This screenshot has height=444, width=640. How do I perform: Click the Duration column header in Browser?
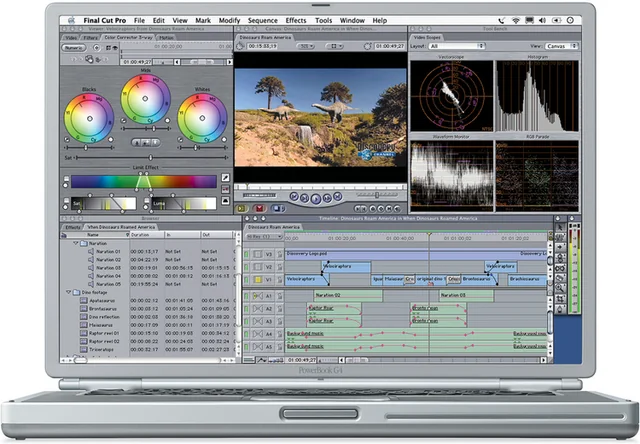click(147, 235)
